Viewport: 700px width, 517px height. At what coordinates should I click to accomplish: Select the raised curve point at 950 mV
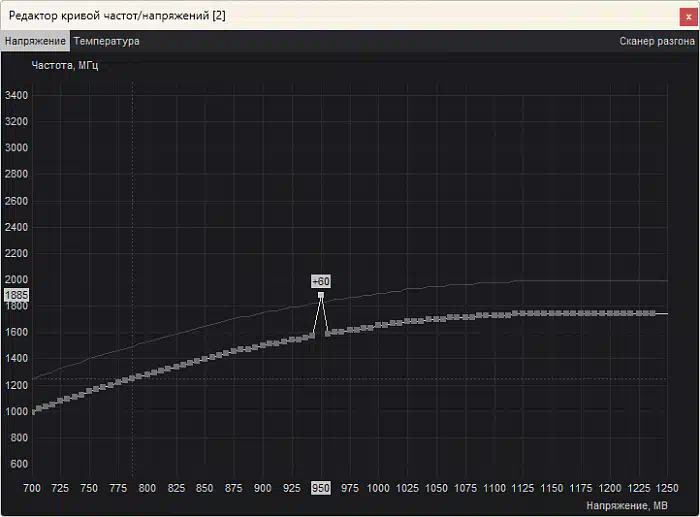(x=321, y=296)
